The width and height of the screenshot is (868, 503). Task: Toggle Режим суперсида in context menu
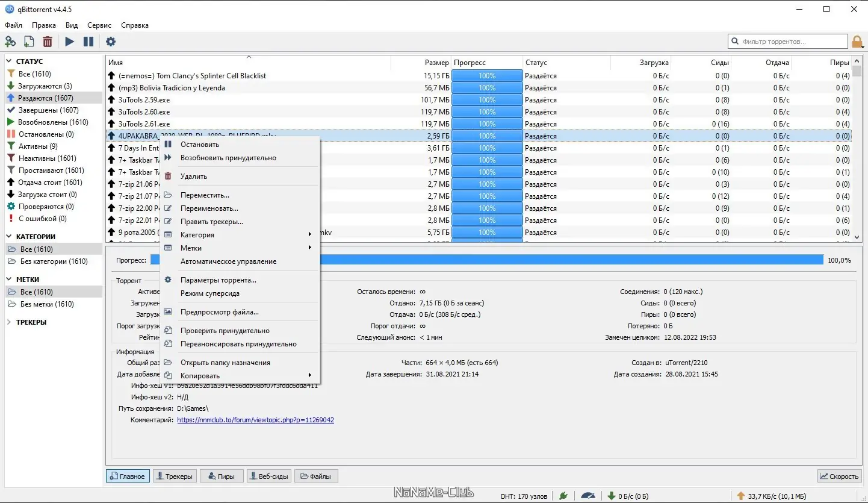pyautogui.click(x=240, y=293)
